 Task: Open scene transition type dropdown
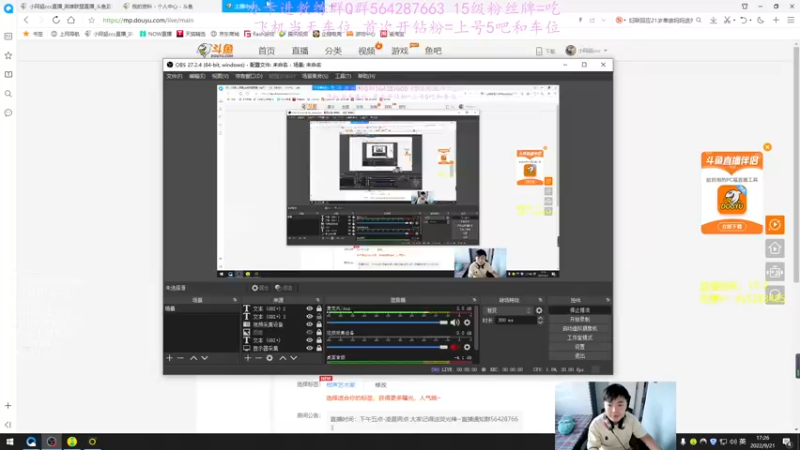[508, 310]
